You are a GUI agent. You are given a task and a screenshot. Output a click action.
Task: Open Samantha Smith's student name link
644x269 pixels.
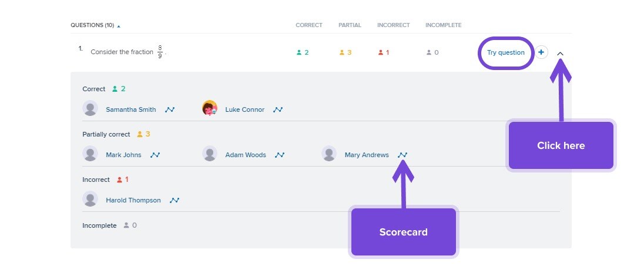(131, 110)
